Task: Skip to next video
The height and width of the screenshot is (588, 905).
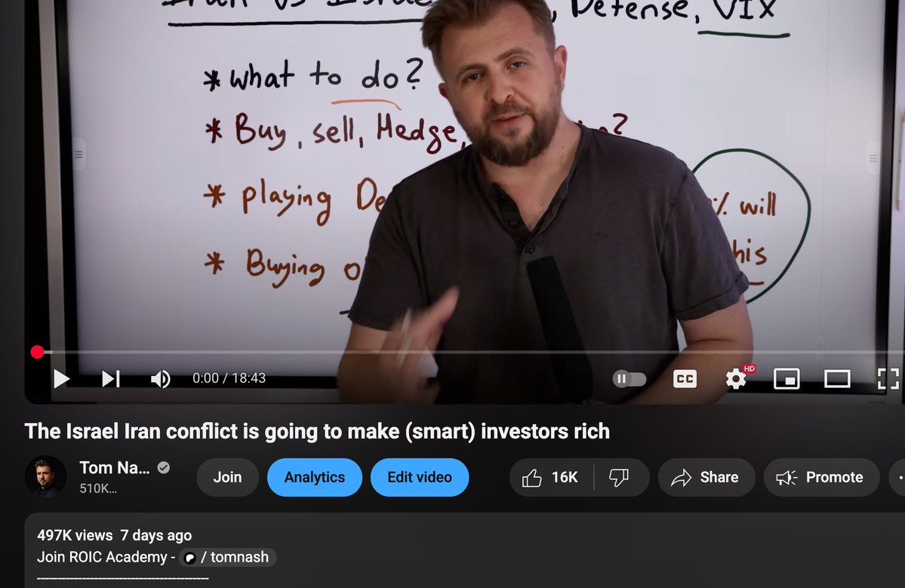Action: [111, 378]
